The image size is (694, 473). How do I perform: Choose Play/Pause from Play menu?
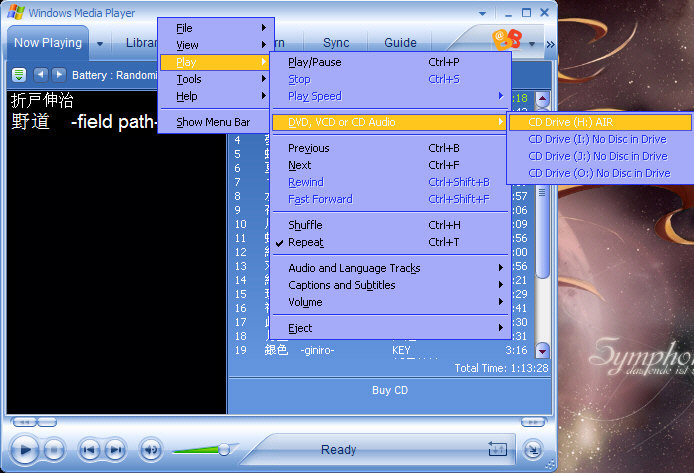(x=391, y=62)
